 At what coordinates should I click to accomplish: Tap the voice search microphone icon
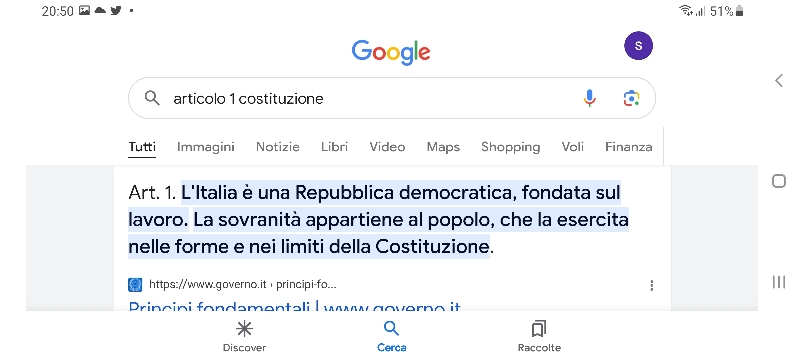click(589, 98)
